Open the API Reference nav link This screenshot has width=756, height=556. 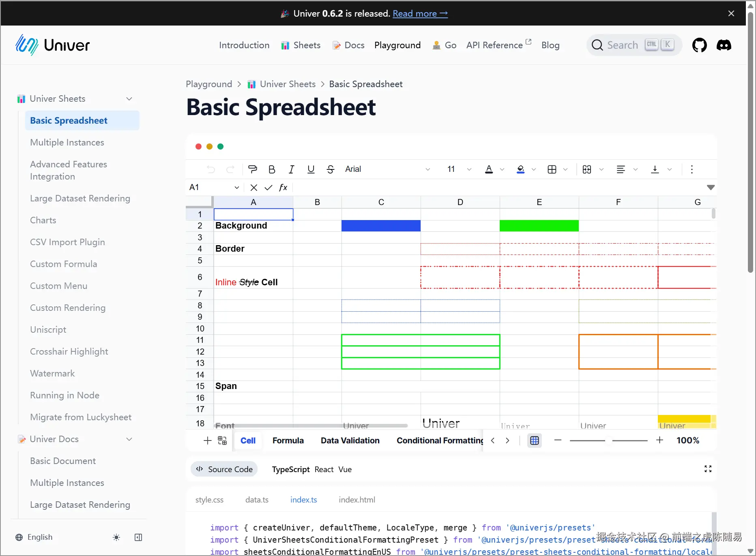coord(499,45)
